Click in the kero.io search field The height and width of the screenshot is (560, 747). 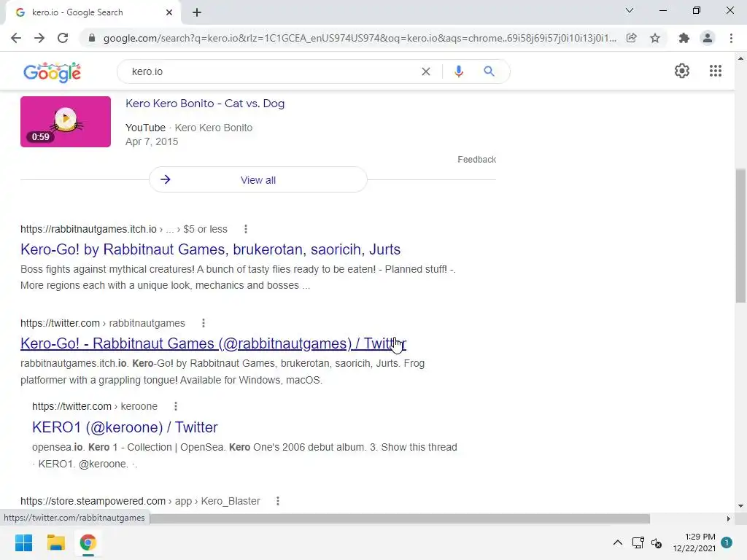pyautogui.click(x=271, y=71)
